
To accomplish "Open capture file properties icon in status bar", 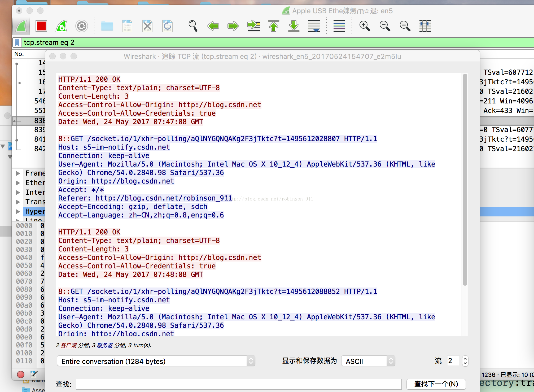I will click(34, 374).
